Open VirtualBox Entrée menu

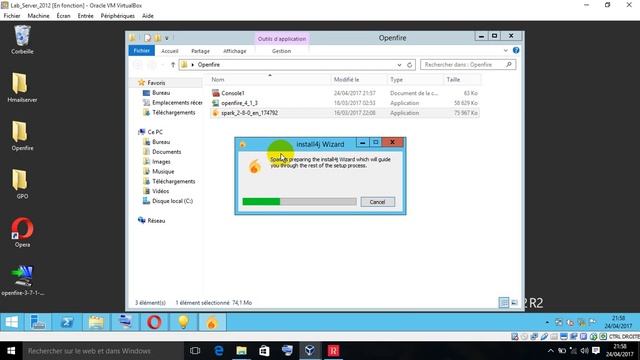point(85,16)
